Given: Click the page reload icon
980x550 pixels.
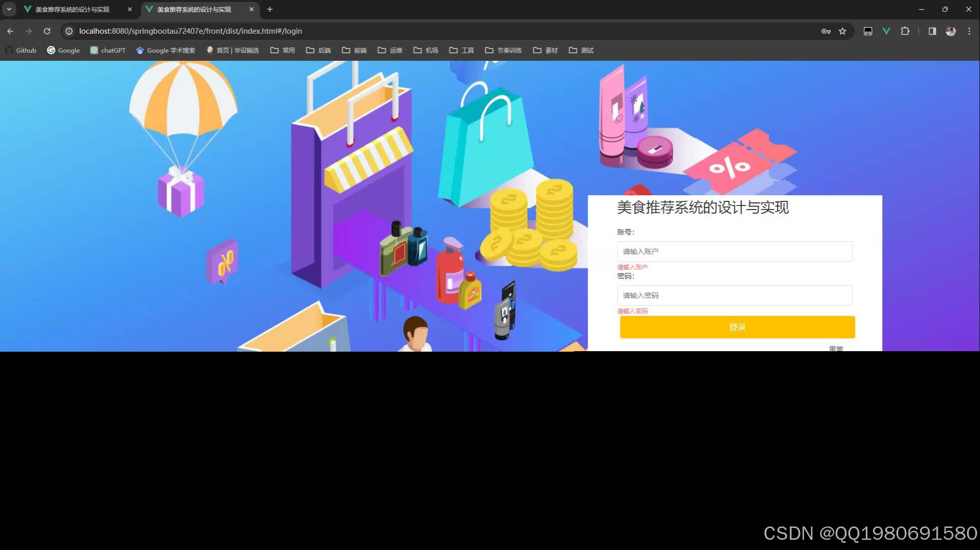Looking at the screenshot, I should [47, 31].
